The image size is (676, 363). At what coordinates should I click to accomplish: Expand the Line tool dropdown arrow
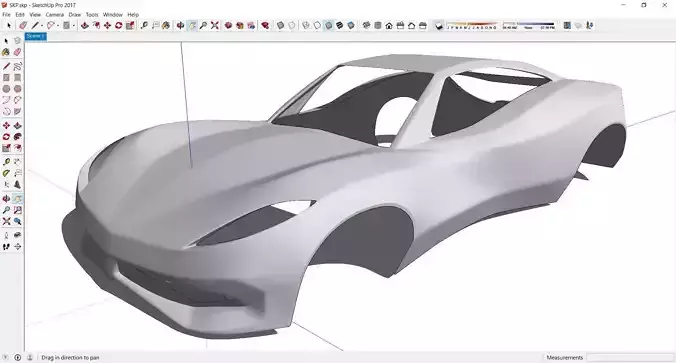(x=42, y=26)
